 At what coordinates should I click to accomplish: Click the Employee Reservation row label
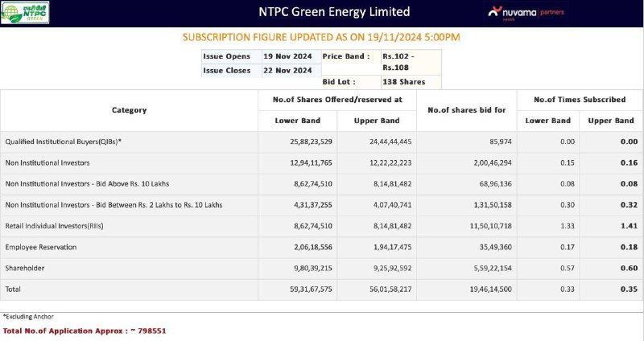pos(41,247)
